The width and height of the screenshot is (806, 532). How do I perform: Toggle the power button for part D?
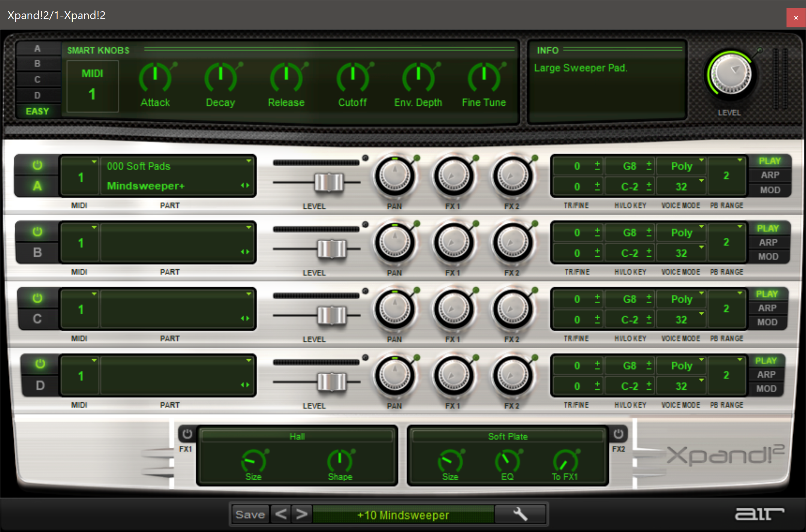pos(40,364)
